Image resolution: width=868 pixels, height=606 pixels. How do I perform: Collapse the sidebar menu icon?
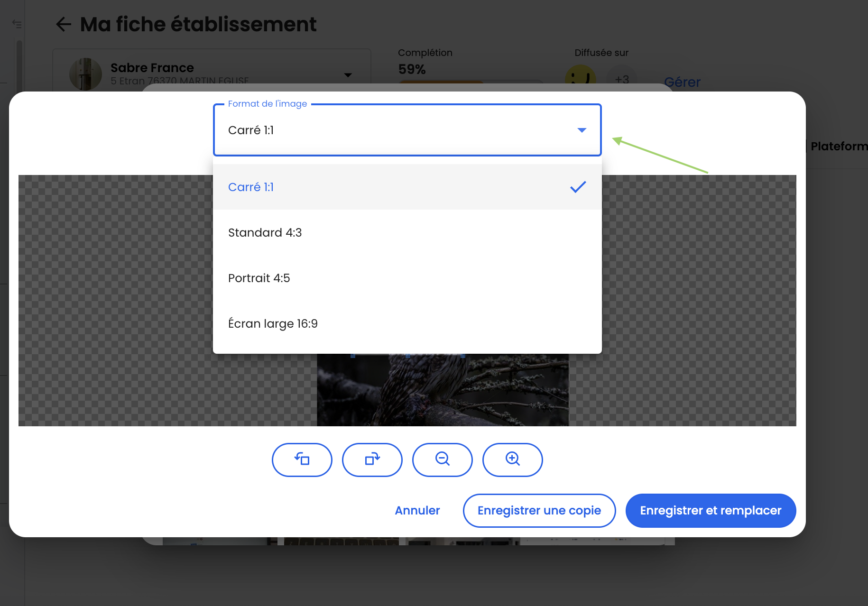pyautogui.click(x=17, y=24)
